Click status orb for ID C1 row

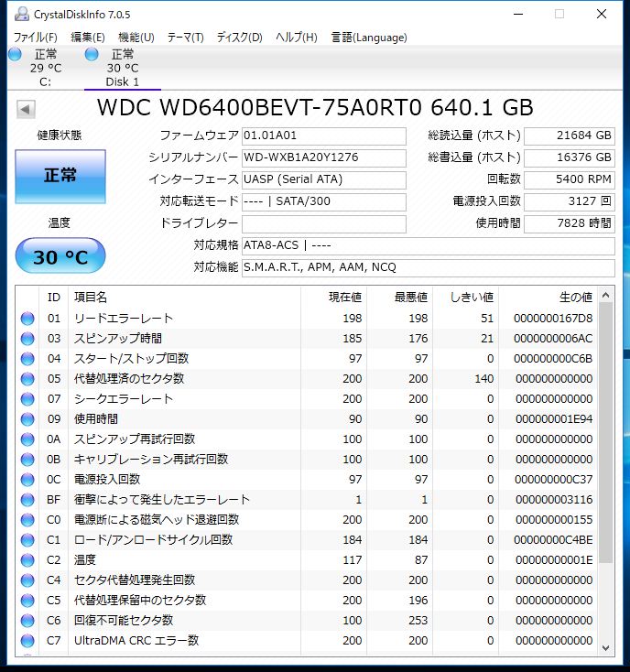(x=27, y=540)
